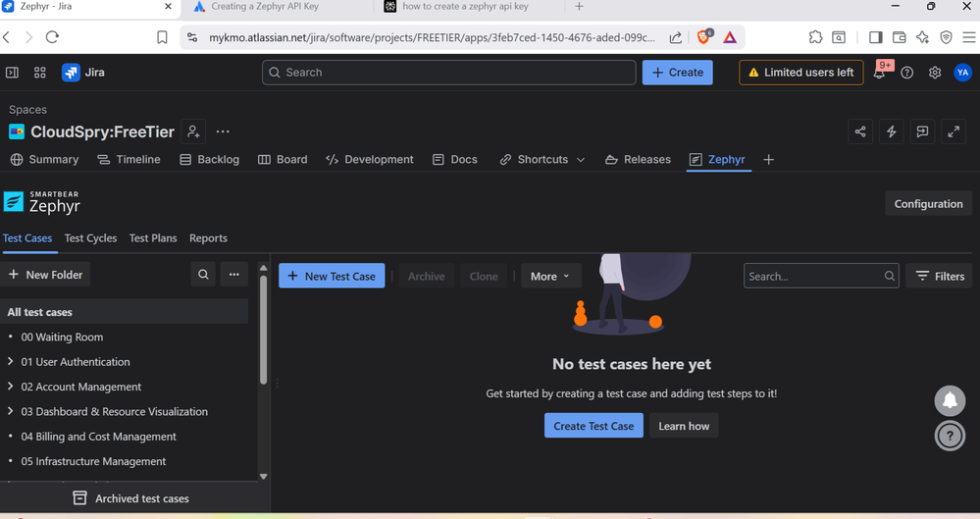
Task: Open the YA profile avatar
Action: [962, 73]
